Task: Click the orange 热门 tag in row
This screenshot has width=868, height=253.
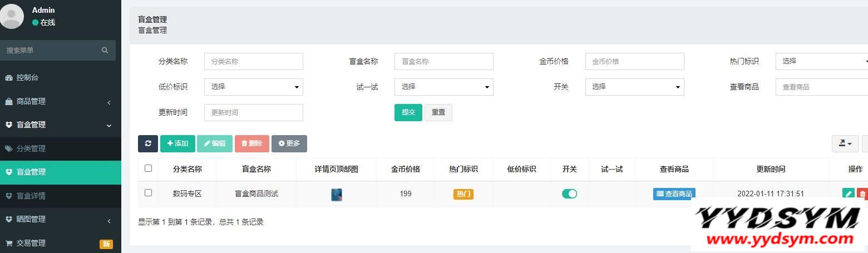Action: [x=463, y=194]
